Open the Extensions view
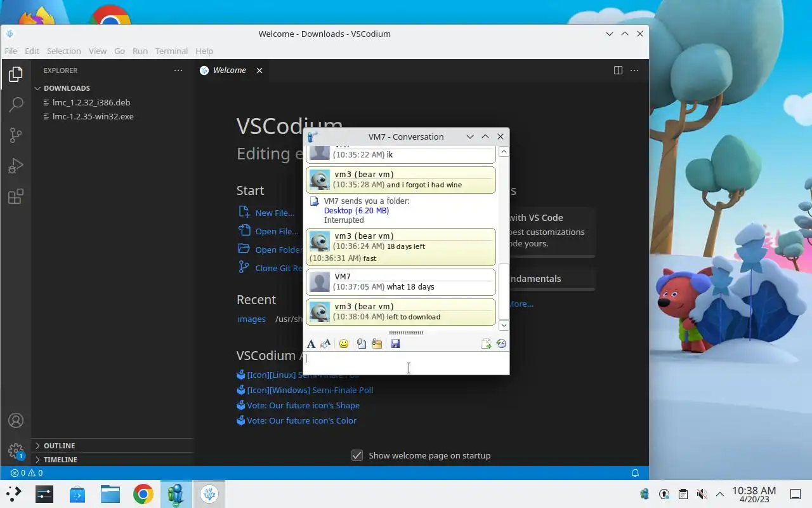This screenshot has width=812, height=508. (x=16, y=196)
